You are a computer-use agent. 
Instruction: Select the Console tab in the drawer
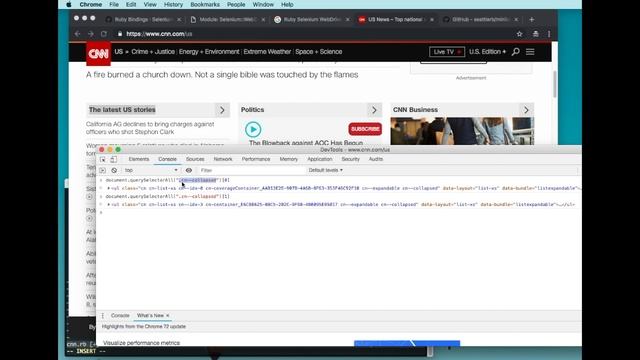click(120, 316)
